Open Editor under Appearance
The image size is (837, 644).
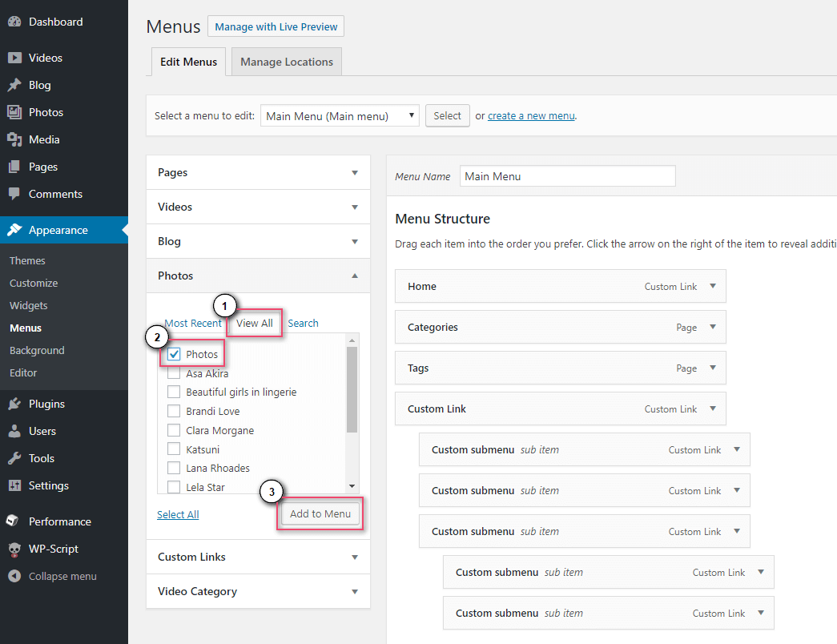tap(23, 372)
